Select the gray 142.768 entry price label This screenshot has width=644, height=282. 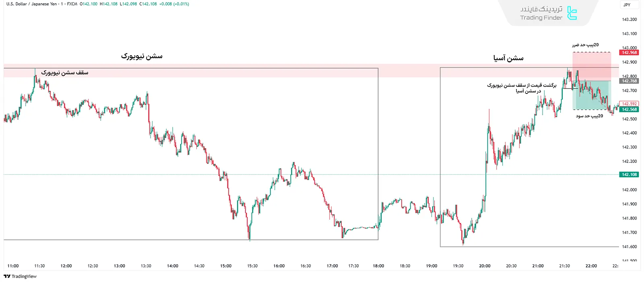point(629,81)
